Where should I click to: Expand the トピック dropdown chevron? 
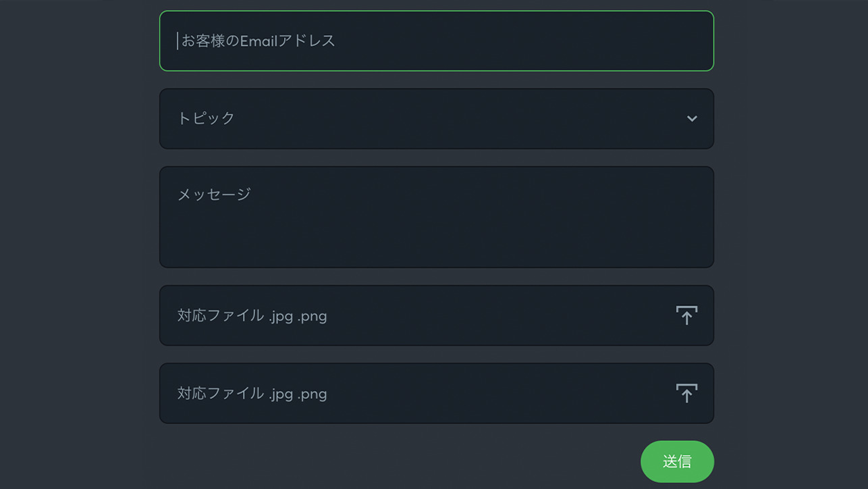pyautogui.click(x=692, y=118)
